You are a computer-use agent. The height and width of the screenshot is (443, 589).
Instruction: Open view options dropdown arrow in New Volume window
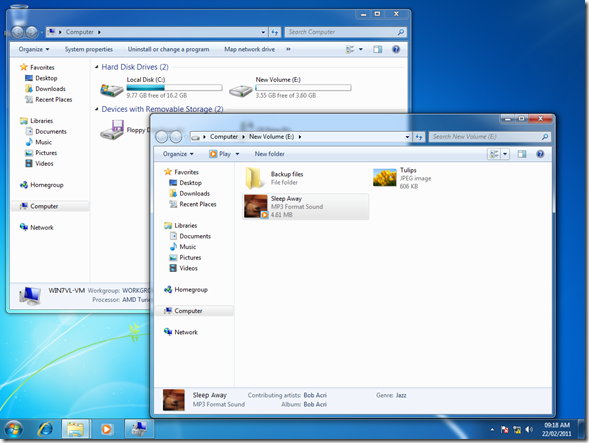[505, 154]
